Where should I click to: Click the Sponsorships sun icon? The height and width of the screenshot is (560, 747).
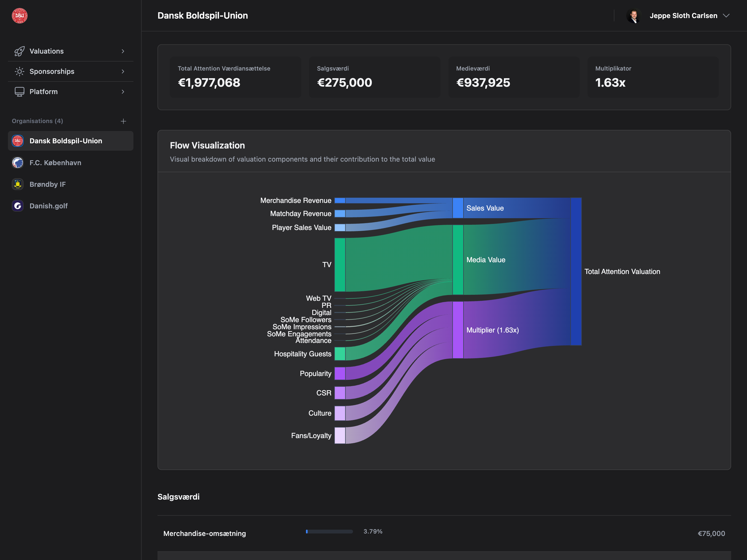coord(19,72)
